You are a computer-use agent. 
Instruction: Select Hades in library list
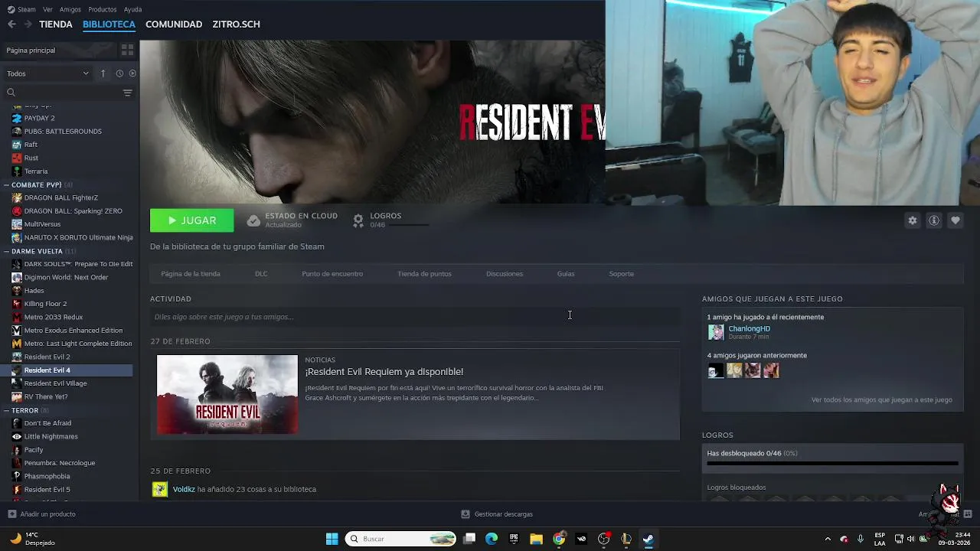click(x=34, y=291)
